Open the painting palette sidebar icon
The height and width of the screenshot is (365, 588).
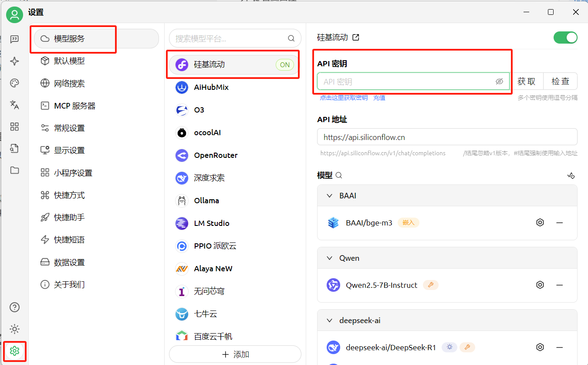14,83
